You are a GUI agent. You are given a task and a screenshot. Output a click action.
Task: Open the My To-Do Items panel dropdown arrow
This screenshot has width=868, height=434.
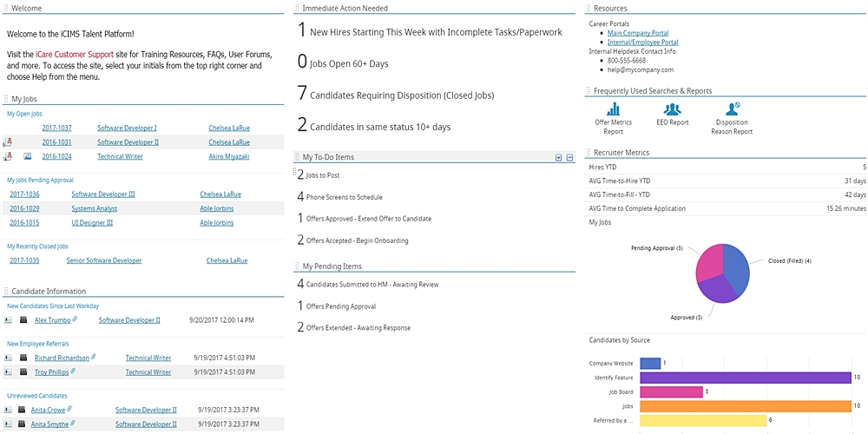pyautogui.click(x=559, y=158)
